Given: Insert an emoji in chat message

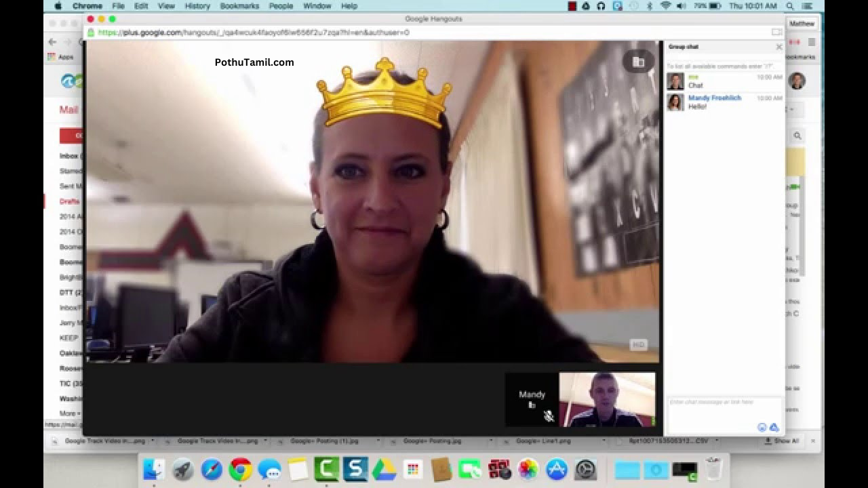Looking at the screenshot, I should pos(762,427).
